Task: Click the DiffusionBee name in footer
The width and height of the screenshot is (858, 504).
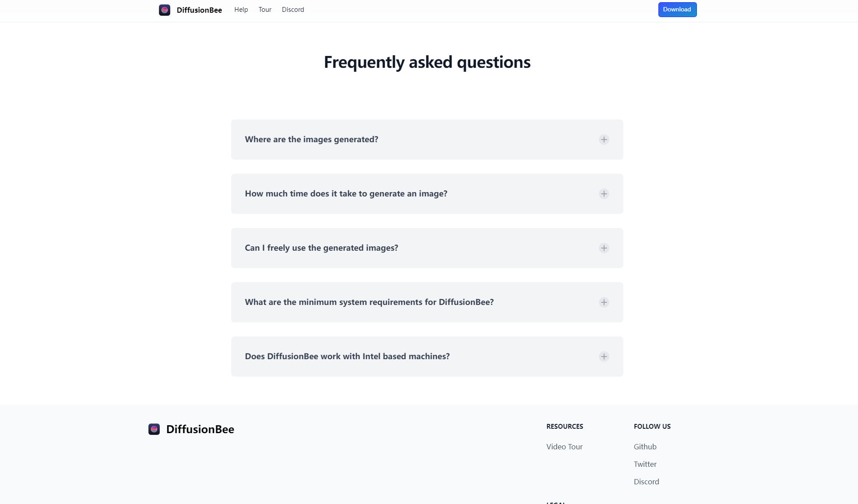Action: (200, 429)
